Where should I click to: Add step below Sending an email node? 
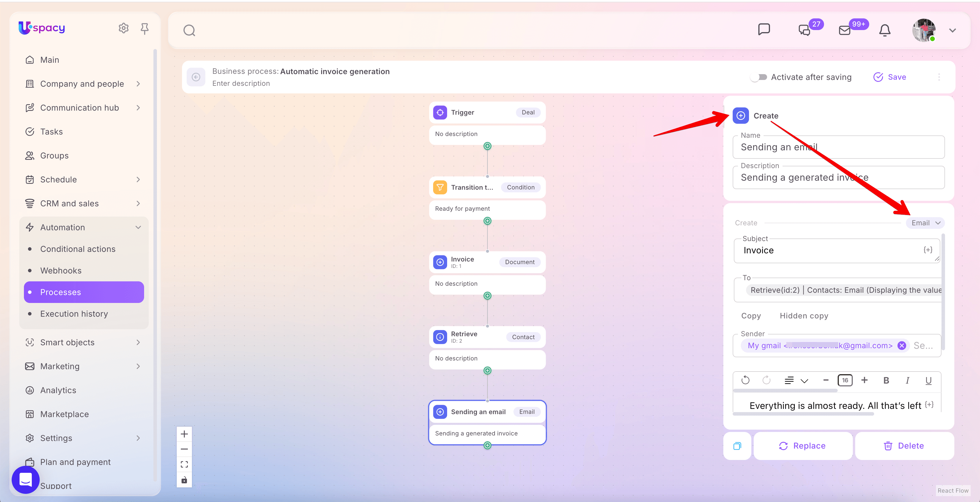point(487,445)
